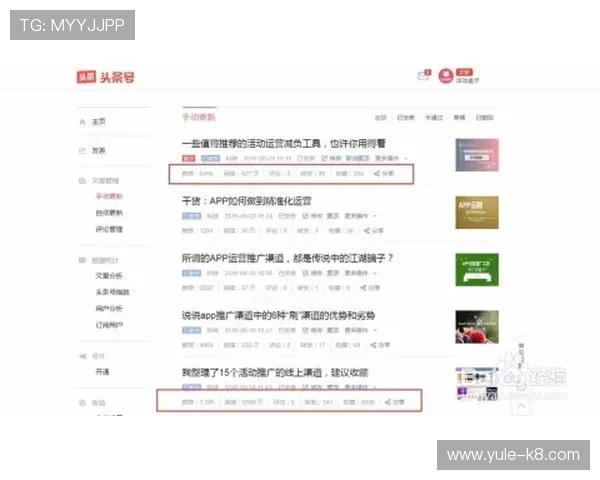Click the 数据统计 section icon in the sidebar

(82, 260)
